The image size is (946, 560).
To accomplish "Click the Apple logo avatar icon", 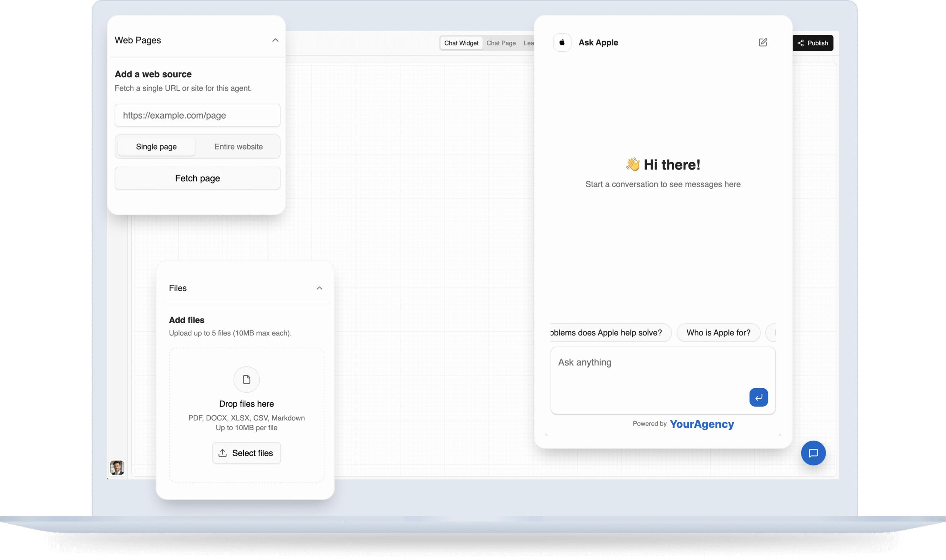I will tap(562, 42).
